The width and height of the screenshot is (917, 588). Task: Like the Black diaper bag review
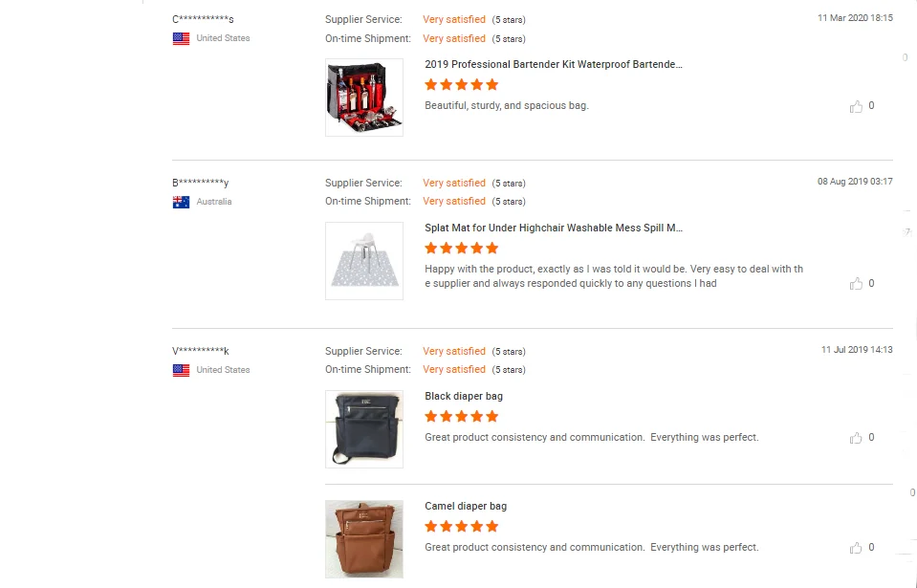[856, 438]
